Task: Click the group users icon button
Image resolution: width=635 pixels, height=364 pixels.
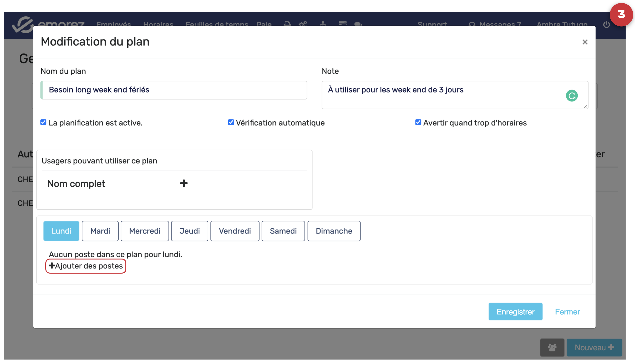Action: click(x=552, y=347)
